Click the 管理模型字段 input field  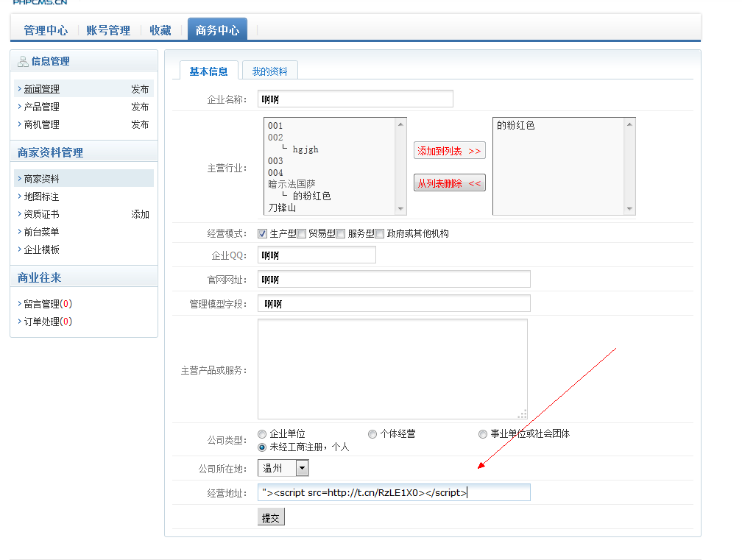[394, 304]
